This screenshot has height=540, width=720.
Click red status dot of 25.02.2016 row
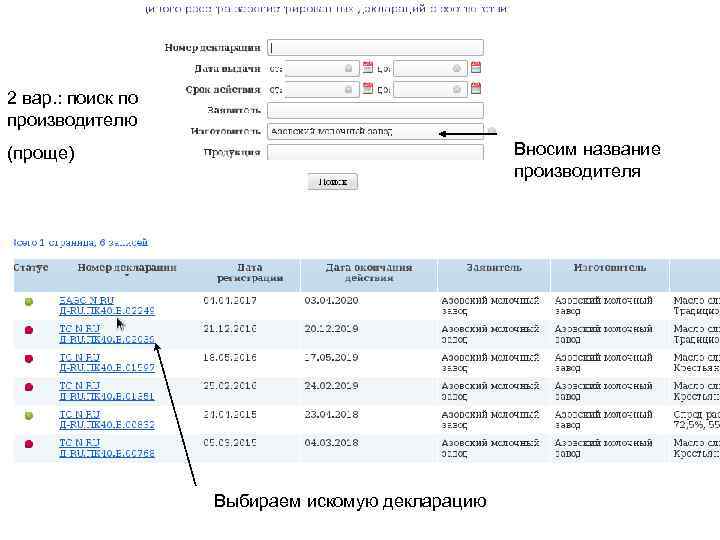[28, 387]
